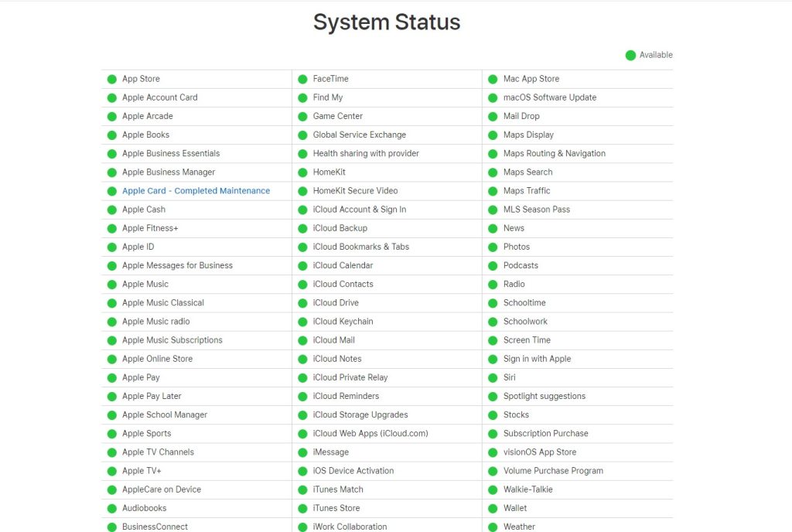This screenshot has height=532, width=792.
Task: Click the green dot beside Mac App Store
Action: pos(493,79)
